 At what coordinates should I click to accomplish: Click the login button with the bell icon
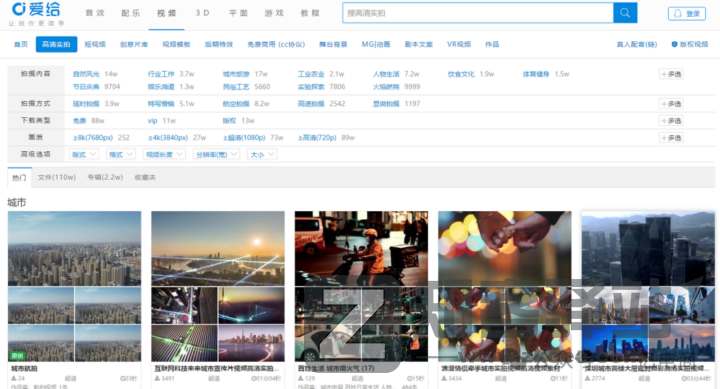[x=686, y=14]
